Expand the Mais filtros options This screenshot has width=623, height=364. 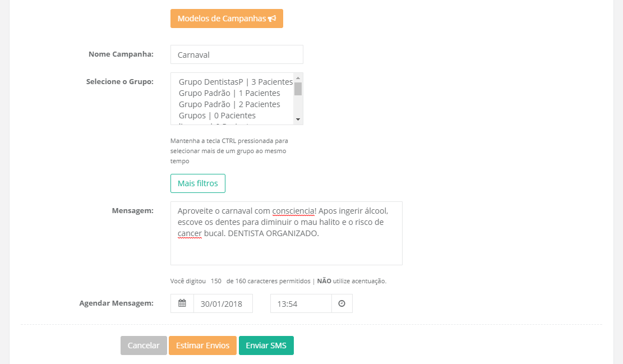(x=197, y=183)
